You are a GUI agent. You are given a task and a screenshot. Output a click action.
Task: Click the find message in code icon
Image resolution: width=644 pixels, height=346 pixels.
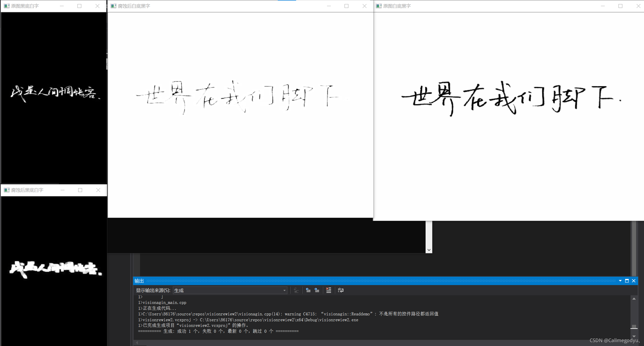(296, 290)
